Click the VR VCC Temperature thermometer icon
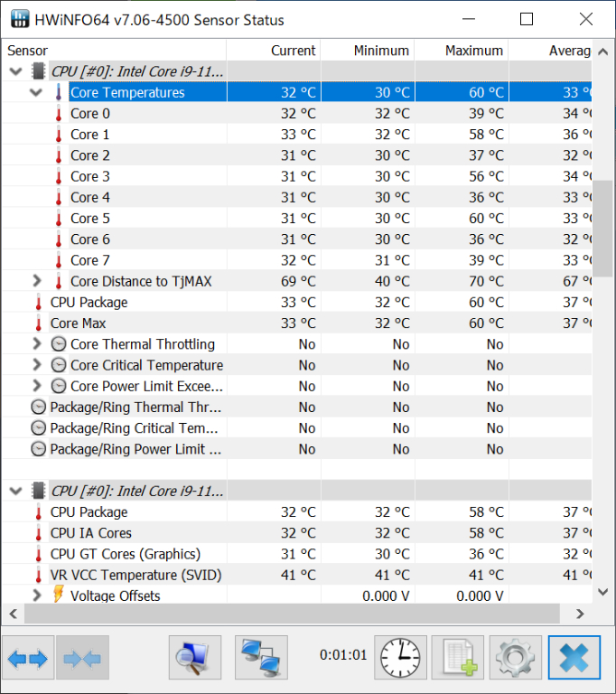Screen dimensions: 616x694 click(39, 575)
